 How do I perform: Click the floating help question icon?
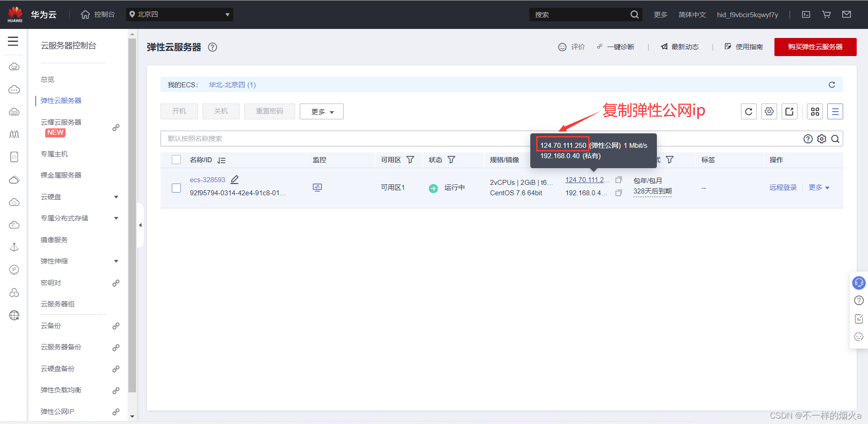point(859,301)
